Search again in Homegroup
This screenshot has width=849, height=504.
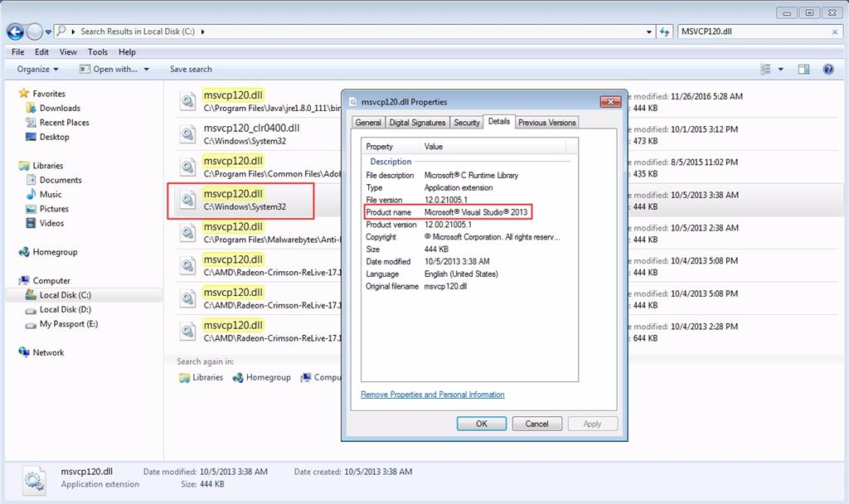(x=261, y=377)
